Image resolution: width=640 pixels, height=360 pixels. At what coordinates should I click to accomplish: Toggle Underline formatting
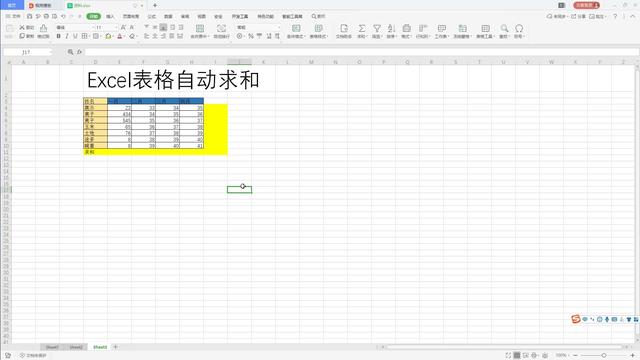coord(75,36)
